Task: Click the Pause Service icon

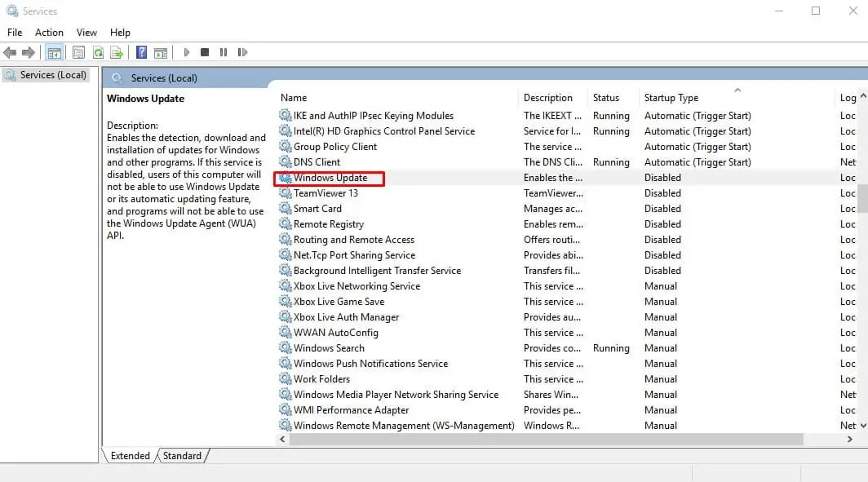Action: point(224,52)
